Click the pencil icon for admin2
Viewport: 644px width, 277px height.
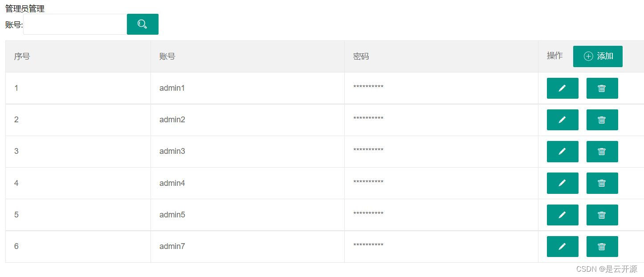coord(562,120)
